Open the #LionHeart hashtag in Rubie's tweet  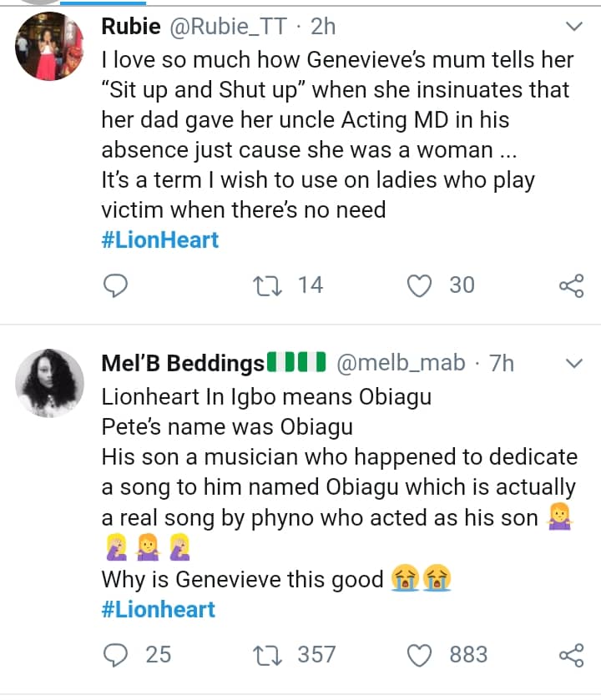(x=160, y=240)
